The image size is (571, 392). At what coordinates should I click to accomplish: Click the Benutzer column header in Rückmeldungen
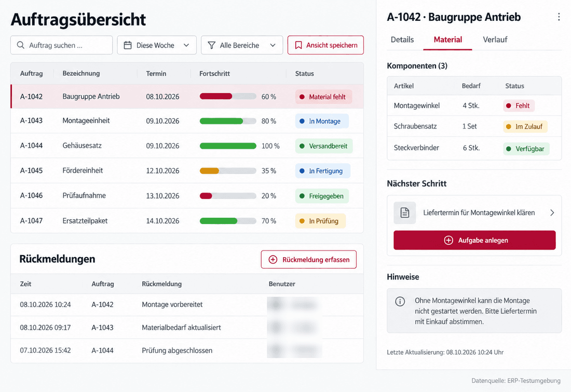(282, 284)
